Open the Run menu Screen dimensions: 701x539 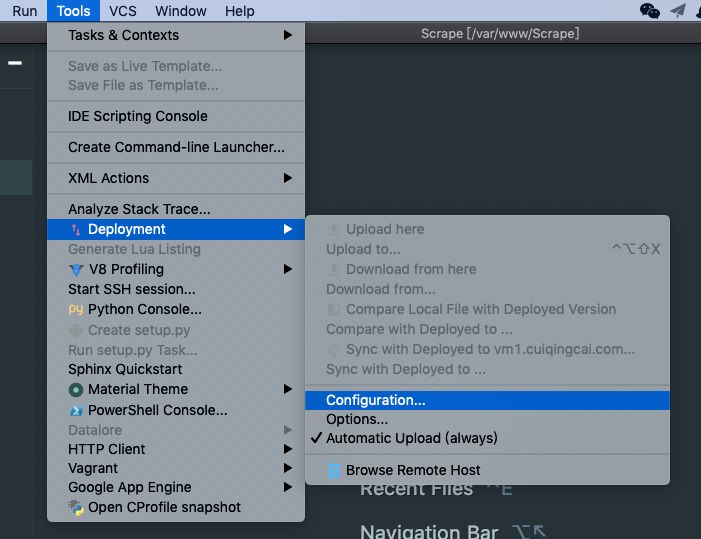point(25,11)
